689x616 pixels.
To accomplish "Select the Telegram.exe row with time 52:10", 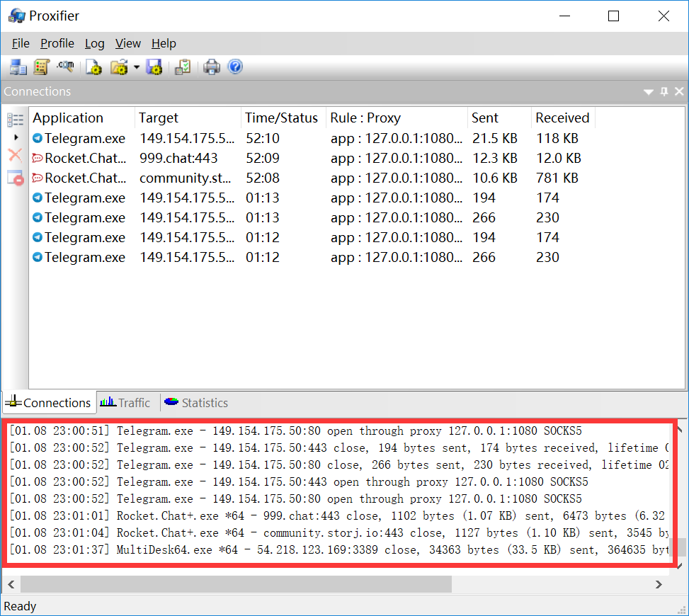I will (312, 138).
